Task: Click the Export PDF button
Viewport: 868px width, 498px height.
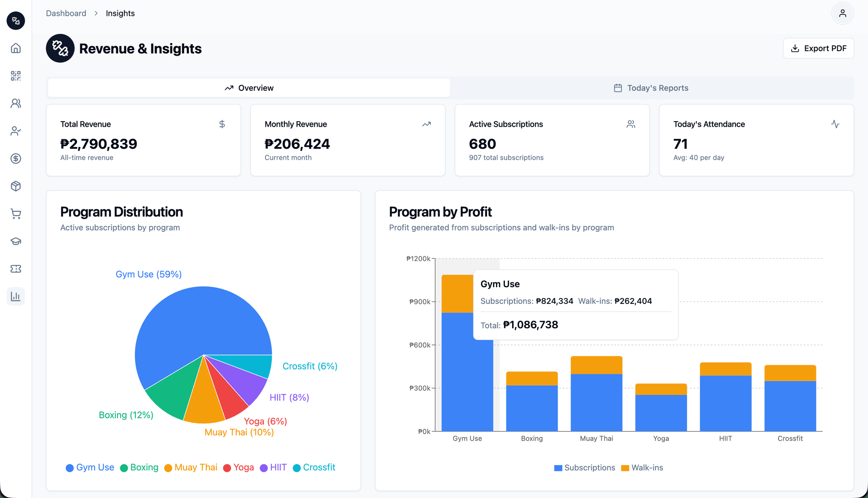Action: [818, 48]
